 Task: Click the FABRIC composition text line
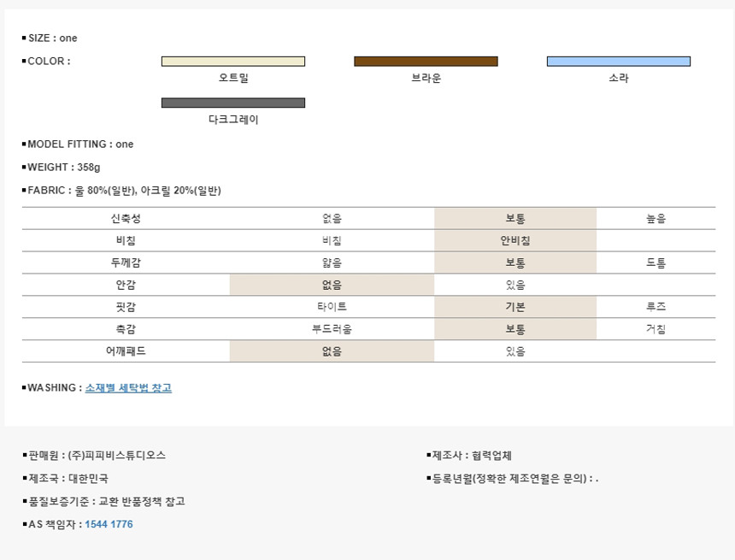coord(124,191)
